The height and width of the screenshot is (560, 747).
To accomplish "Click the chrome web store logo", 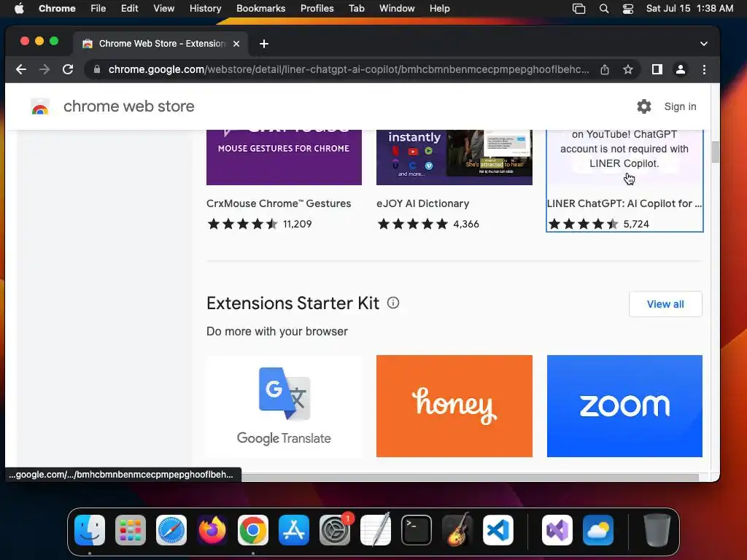I will (40, 107).
